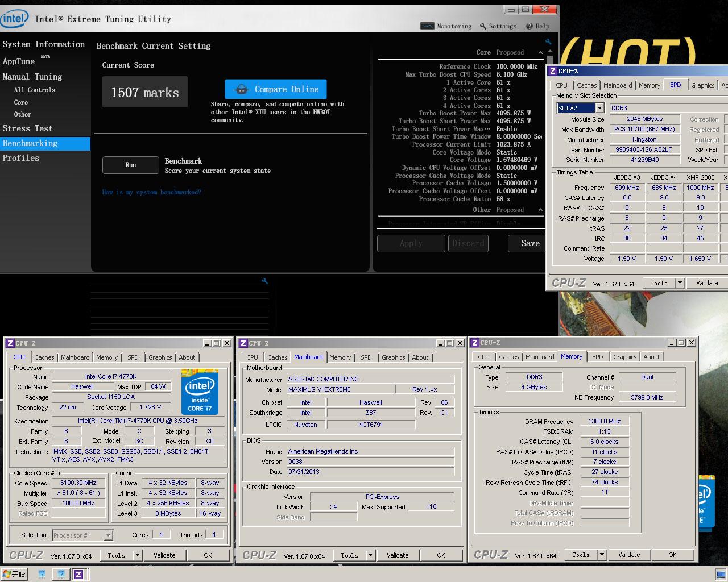
Task: Switch to Graphics tab in SPD window
Action: (x=702, y=85)
